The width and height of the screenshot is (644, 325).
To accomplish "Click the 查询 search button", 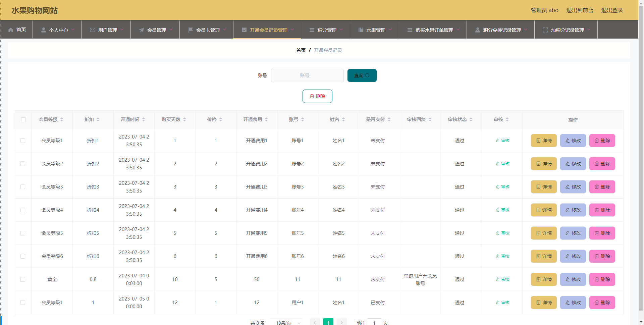I will [362, 75].
